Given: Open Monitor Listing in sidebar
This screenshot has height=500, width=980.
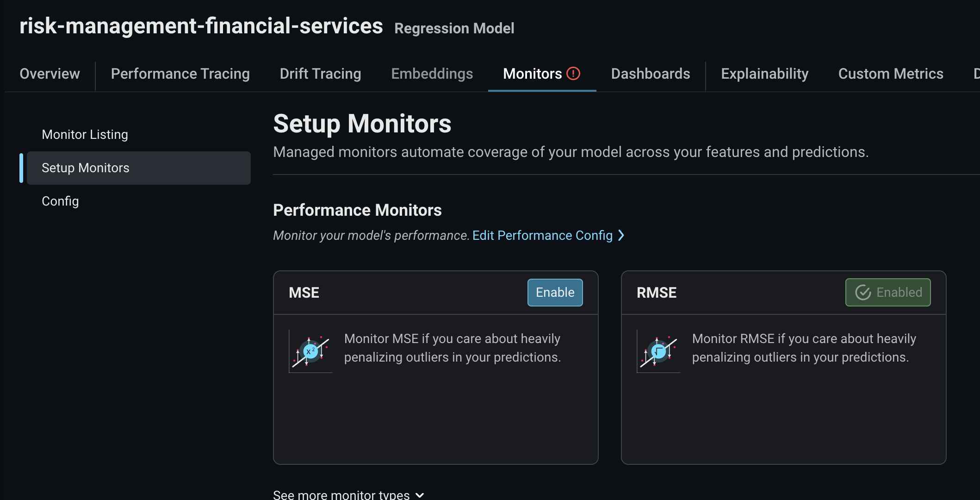Looking at the screenshot, I should [85, 135].
